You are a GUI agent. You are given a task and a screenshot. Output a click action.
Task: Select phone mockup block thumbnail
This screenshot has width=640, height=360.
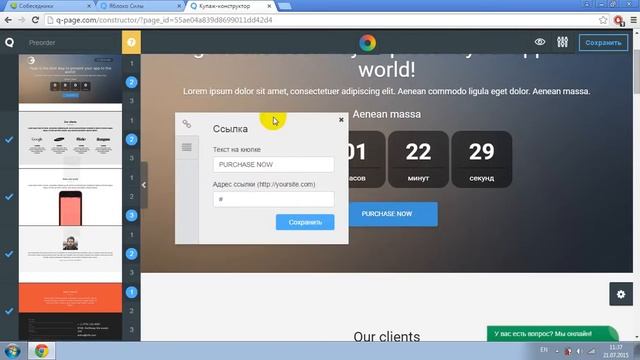pyautogui.click(x=70, y=197)
